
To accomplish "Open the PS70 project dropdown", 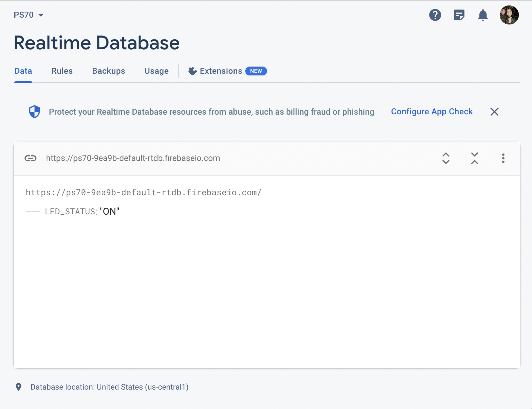I will click(x=29, y=15).
